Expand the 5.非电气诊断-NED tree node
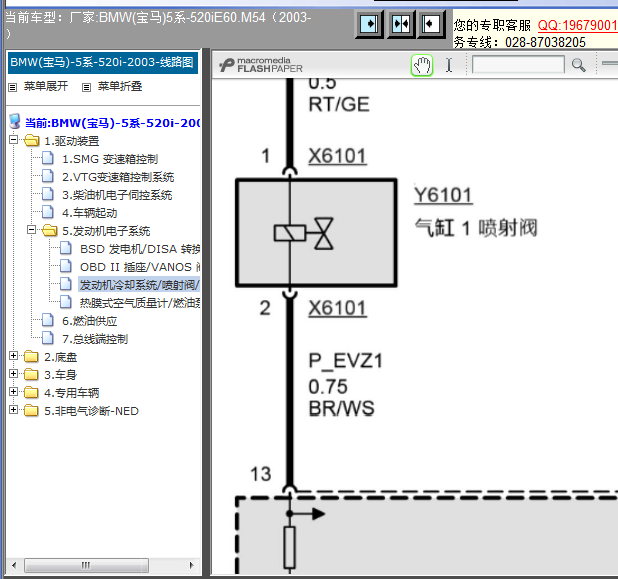 [x=13, y=410]
